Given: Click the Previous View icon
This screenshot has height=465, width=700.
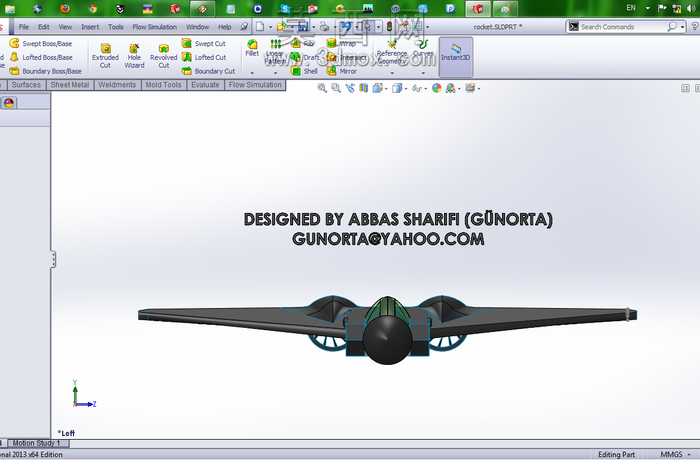Looking at the screenshot, I should [x=350, y=88].
